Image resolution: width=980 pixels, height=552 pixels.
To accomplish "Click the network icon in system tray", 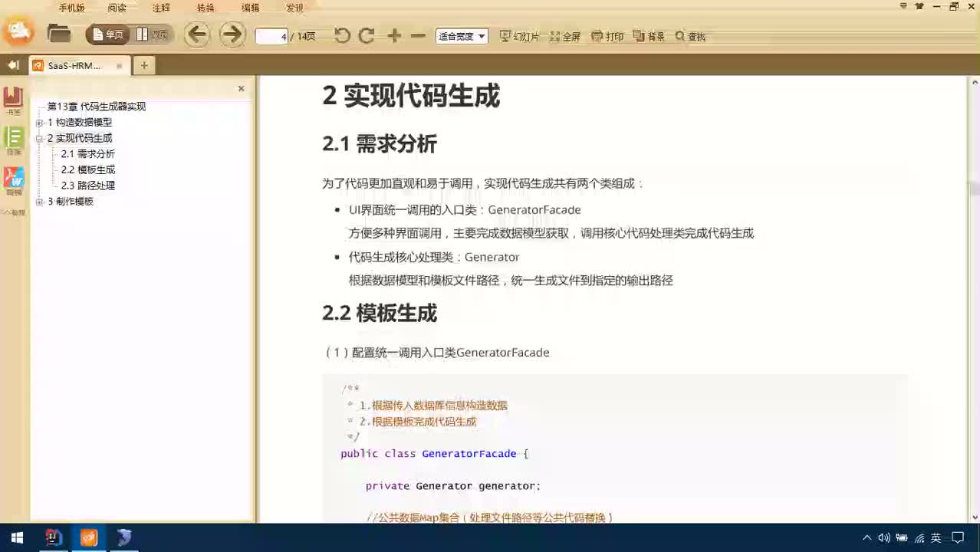I will coord(919,538).
